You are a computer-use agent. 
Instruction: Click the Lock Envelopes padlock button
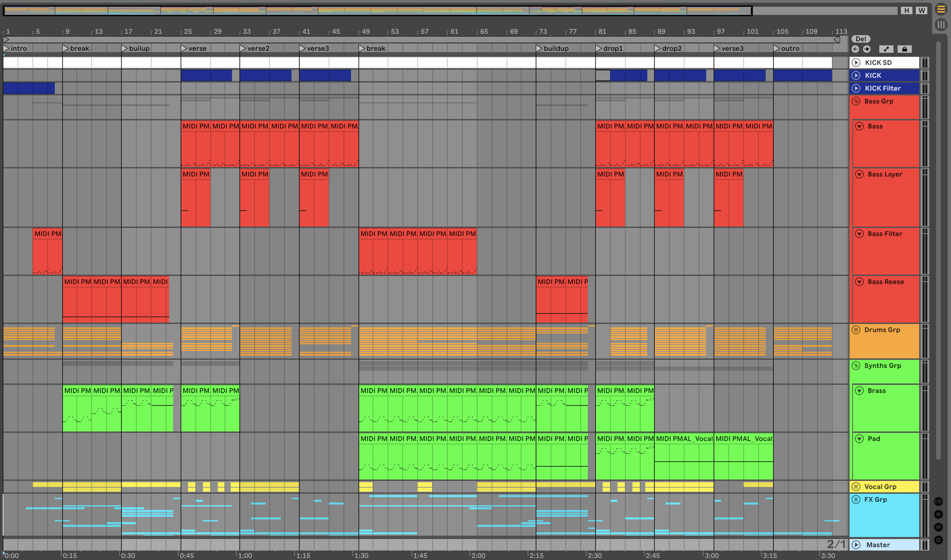pos(904,49)
